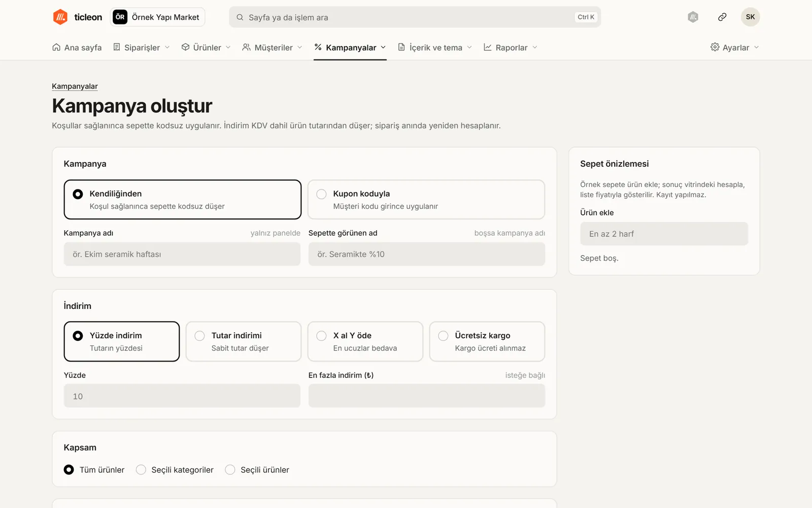Click the Ana sayfa home icon

(x=56, y=47)
